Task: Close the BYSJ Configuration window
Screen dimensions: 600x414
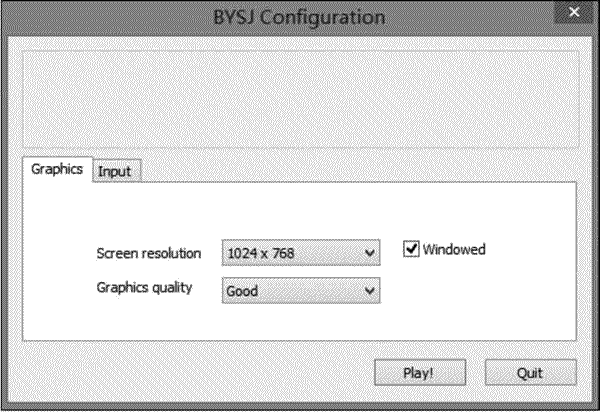Action: tap(575, 13)
